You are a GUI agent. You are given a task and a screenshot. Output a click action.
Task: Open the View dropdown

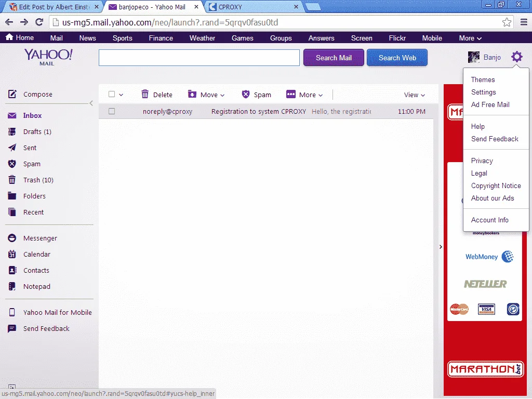tap(414, 95)
